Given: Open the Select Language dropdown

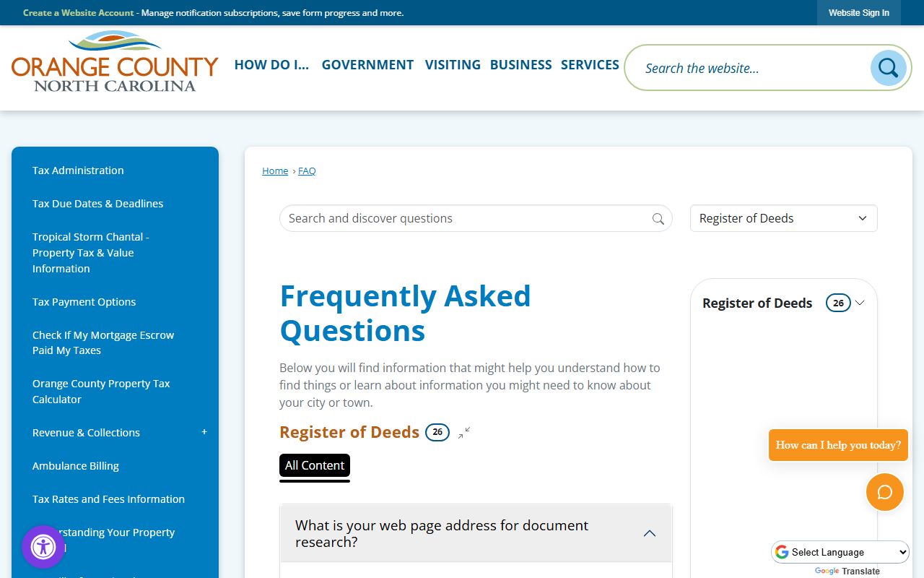Looking at the screenshot, I should click(x=840, y=552).
